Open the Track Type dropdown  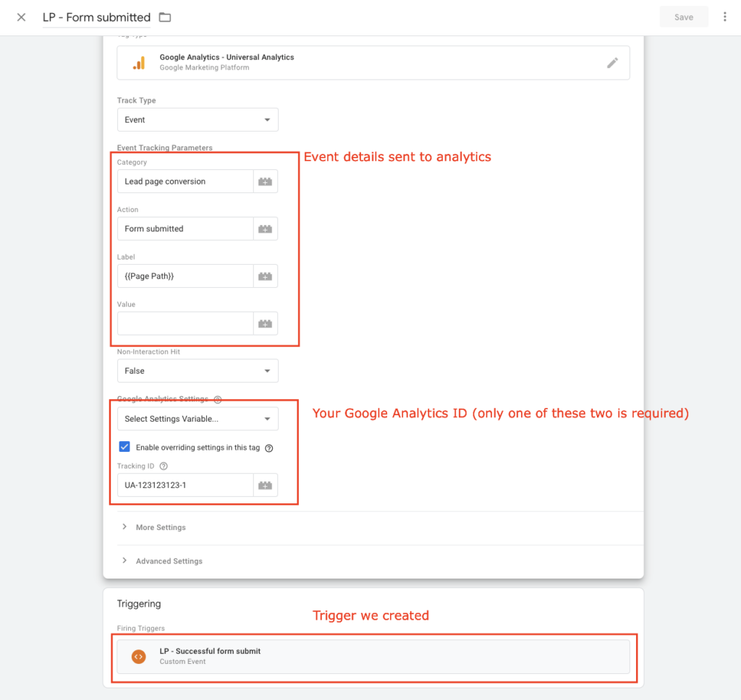click(x=198, y=120)
